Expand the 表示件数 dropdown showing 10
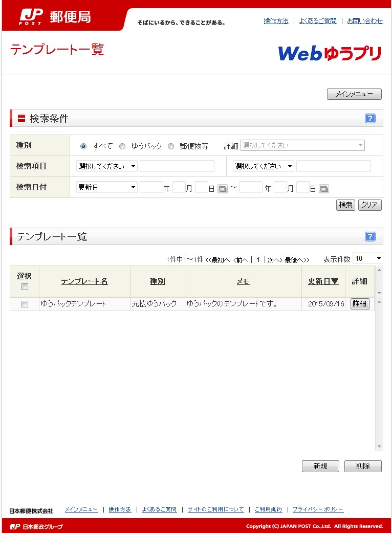Screen dimensions: 392x533 (367, 259)
